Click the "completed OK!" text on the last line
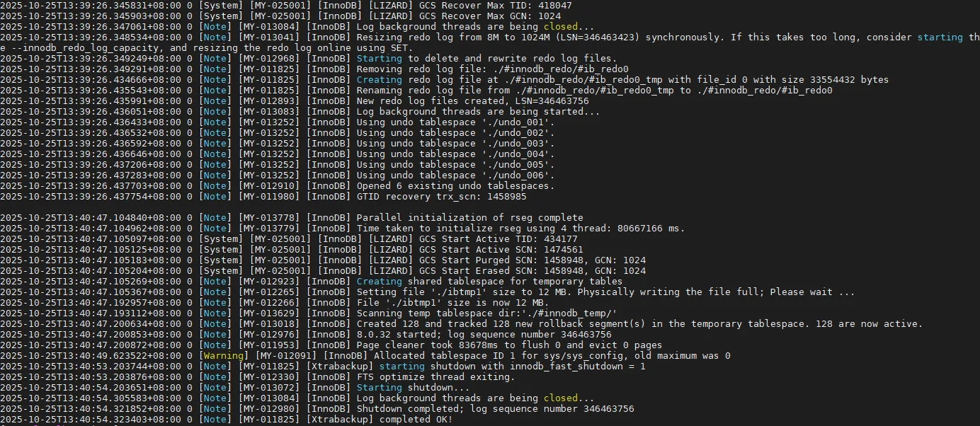980x426 pixels. point(416,420)
